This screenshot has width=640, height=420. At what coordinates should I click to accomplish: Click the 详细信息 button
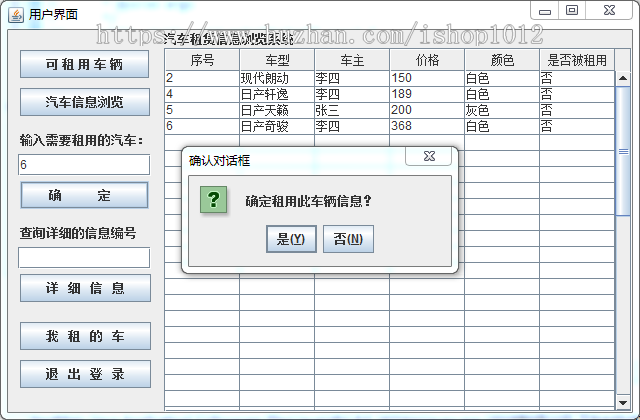[85, 288]
